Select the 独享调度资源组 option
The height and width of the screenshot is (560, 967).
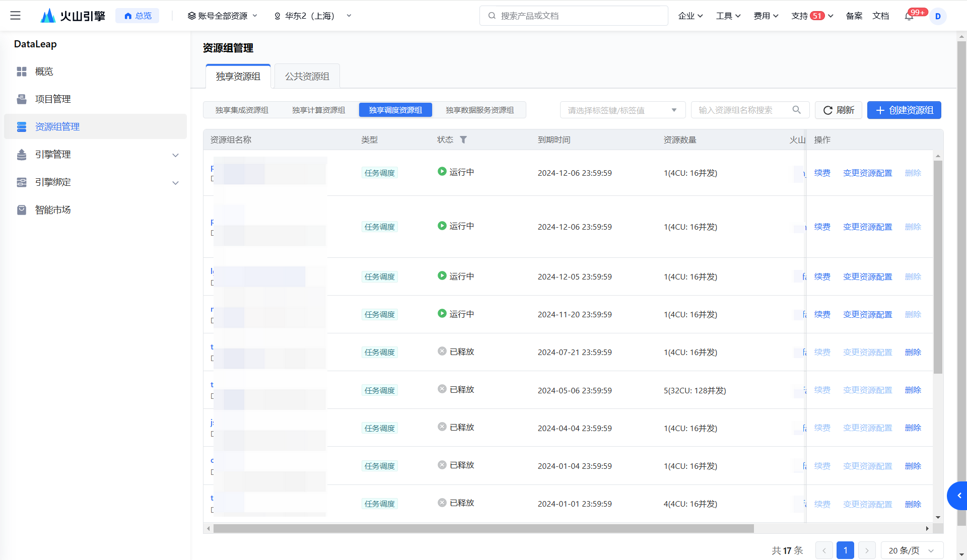(x=395, y=110)
